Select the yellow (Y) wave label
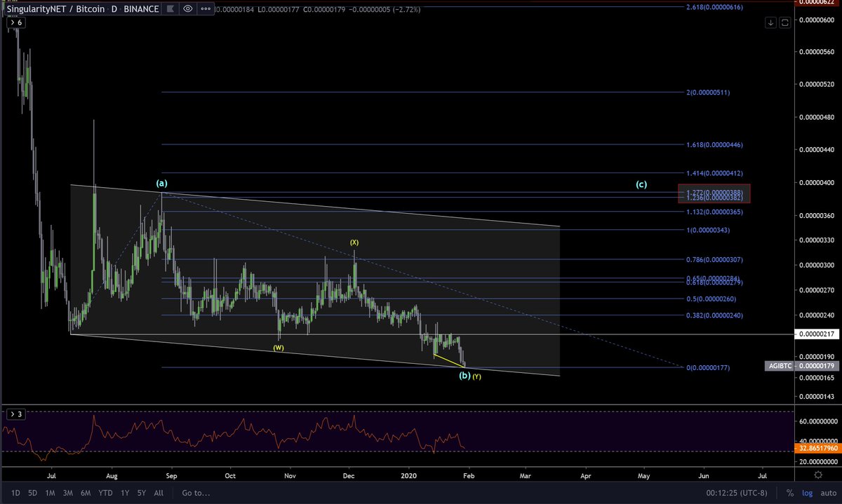Screen dimensions: 842x504 [477, 376]
